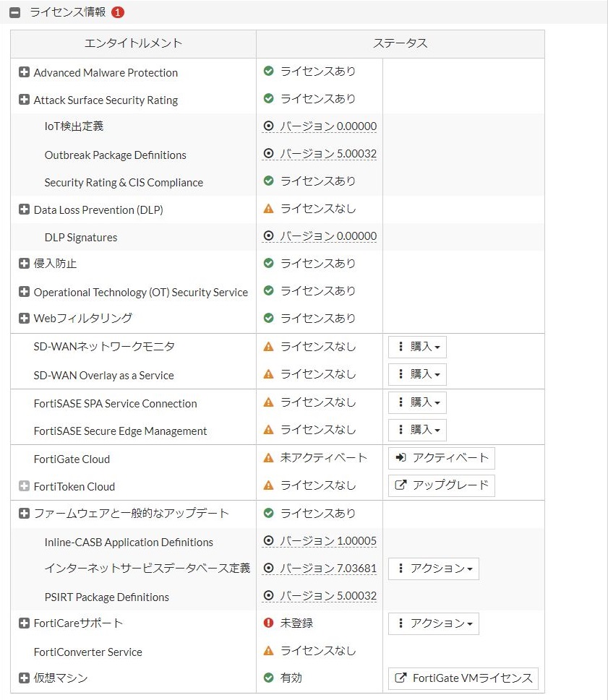This screenshot has width=608, height=700.
Task: Click the green check icon beside 有効
Action: [268, 678]
